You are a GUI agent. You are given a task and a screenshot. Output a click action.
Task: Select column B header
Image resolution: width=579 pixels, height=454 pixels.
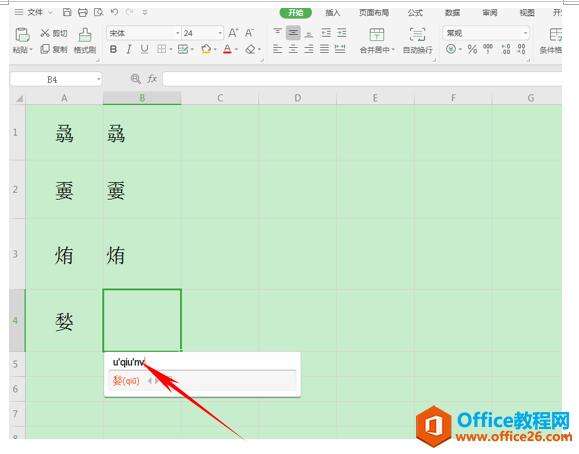[x=142, y=98]
